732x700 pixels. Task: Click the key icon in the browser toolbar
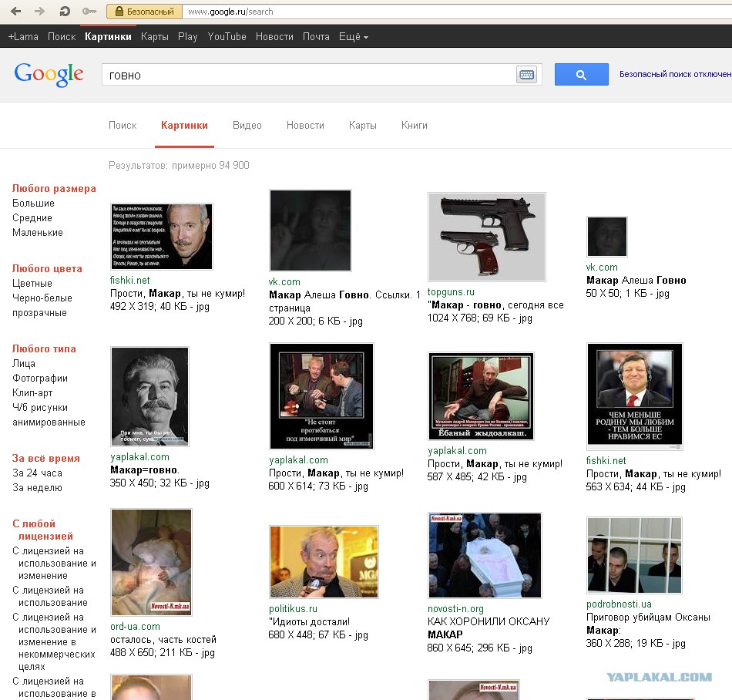point(89,12)
